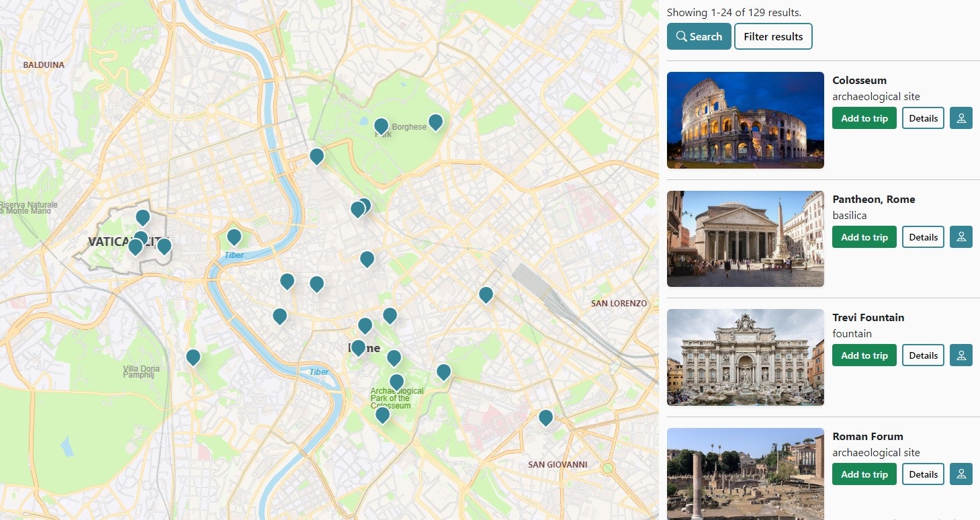This screenshot has height=520, width=980.
Task: Select marker southwest of Borghese Park by the river bend
Action: (x=316, y=157)
